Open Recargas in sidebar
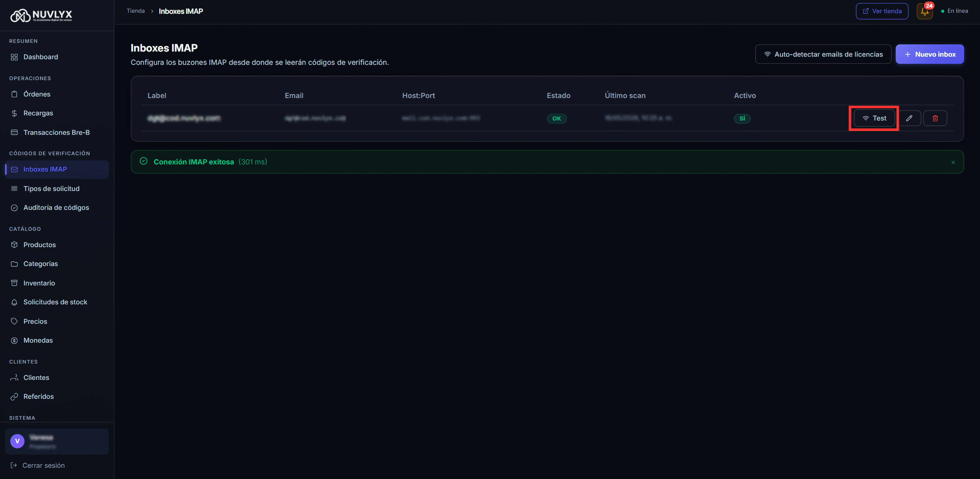The height and width of the screenshot is (479, 980). click(x=57, y=113)
